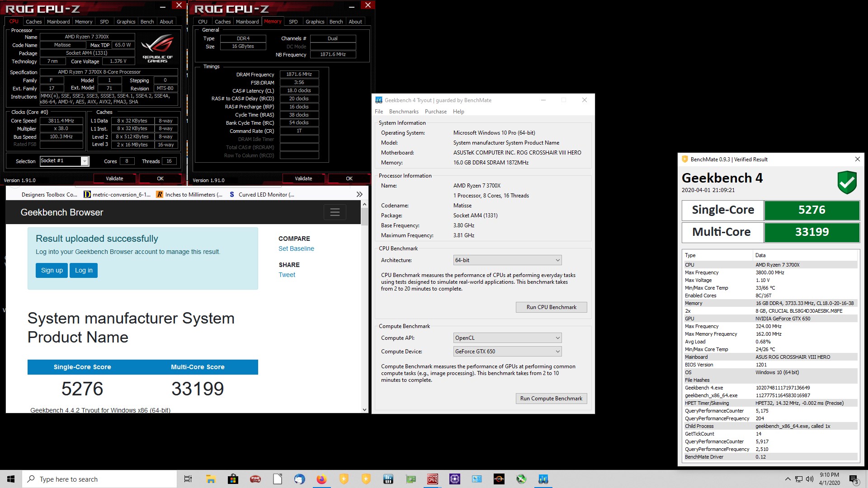This screenshot has width=868, height=488.
Task: Click the Set Baseline link
Action: [296, 249]
